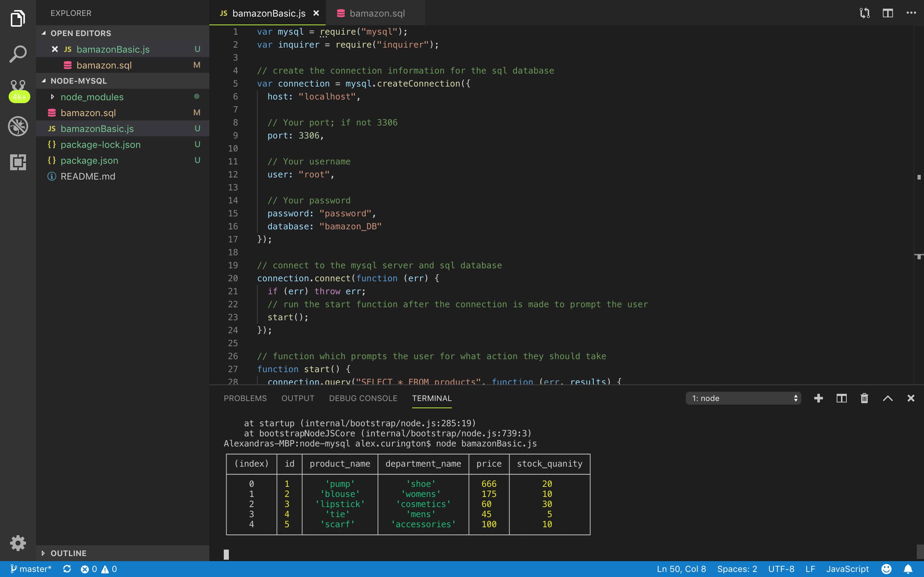The width and height of the screenshot is (924, 577).
Task: Open the Debug view icon
Action: pyautogui.click(x=18, y=126)
